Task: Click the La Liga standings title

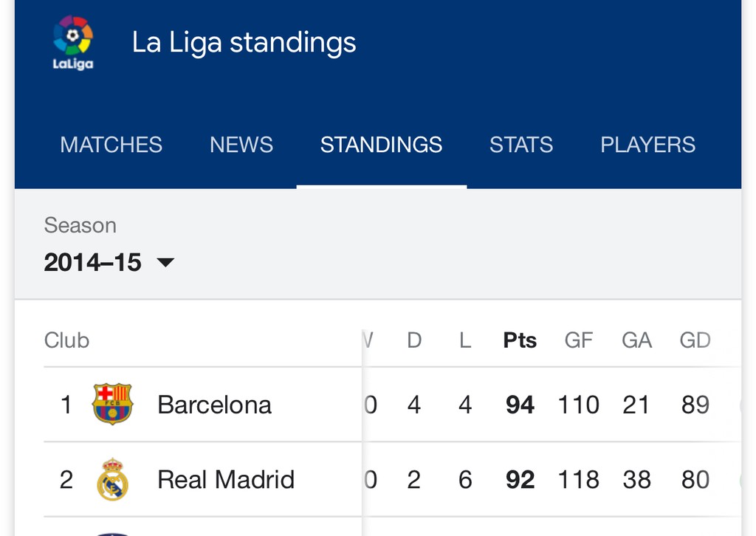Action: click(x=244, y=42)
